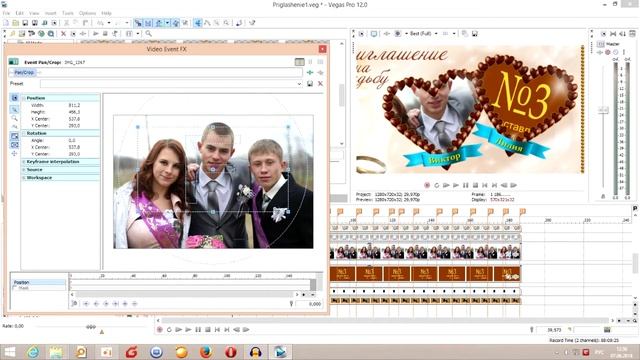Collapse the Rotation property group
This screenshot has height=360, width=640.
point(24,133)
